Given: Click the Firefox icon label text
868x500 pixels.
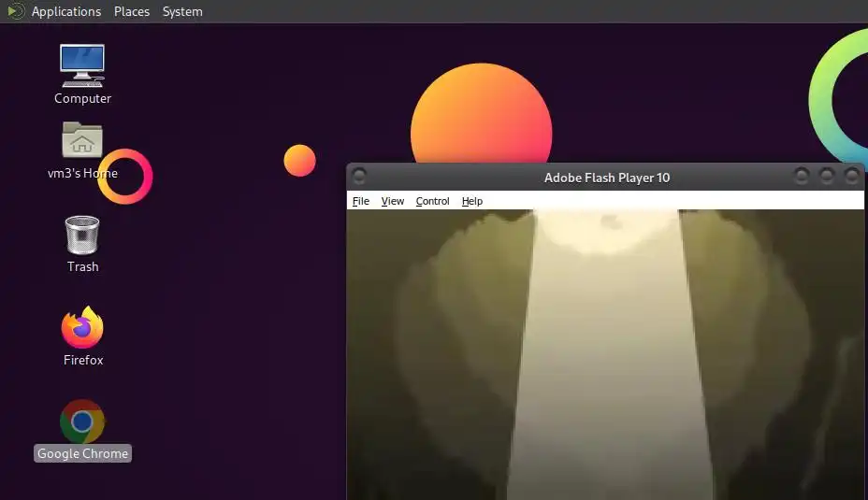Looking at the screenshot, I should [83, 360].
